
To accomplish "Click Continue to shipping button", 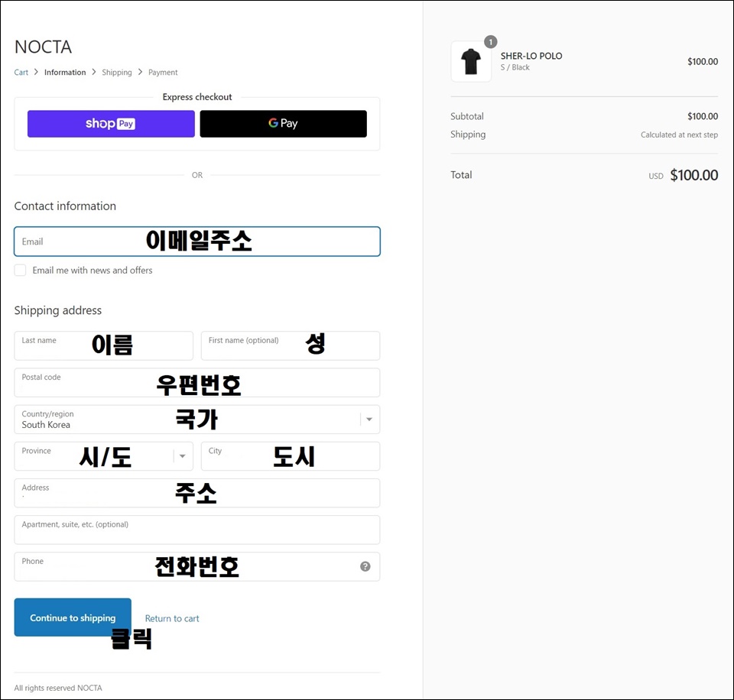I will [73, 617].
